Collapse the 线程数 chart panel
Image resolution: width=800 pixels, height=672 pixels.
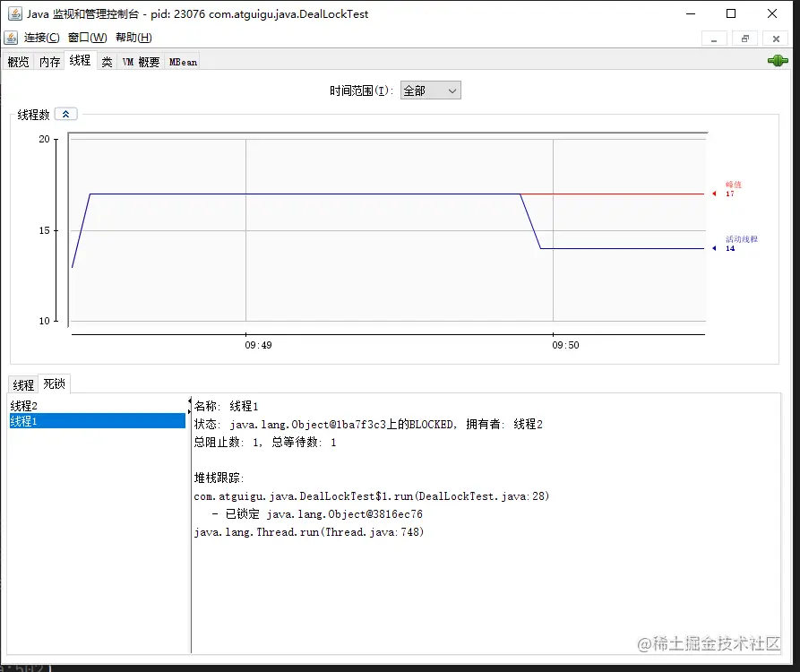tap(65, 115)
